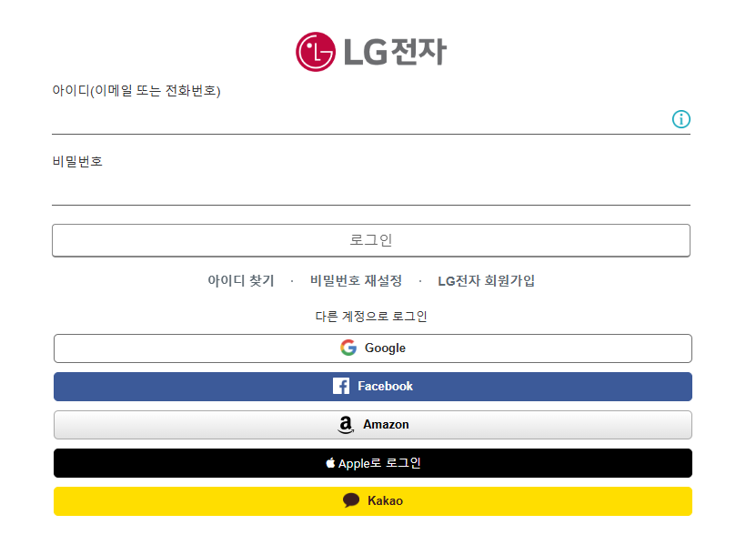The height and width of the screenshot is (555, 756).
Task: Click the 아이디(이메일 또는 전화번호) label
Action: [x=136, y=91]
